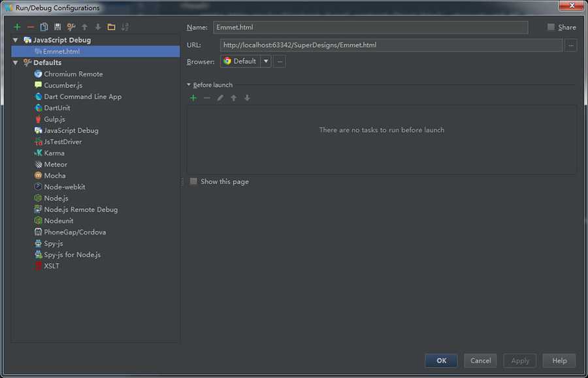The width and height of the screenshot is (588, 378).
Task: Select the Chromium Remote default
Action: click(x=69, y=74)
